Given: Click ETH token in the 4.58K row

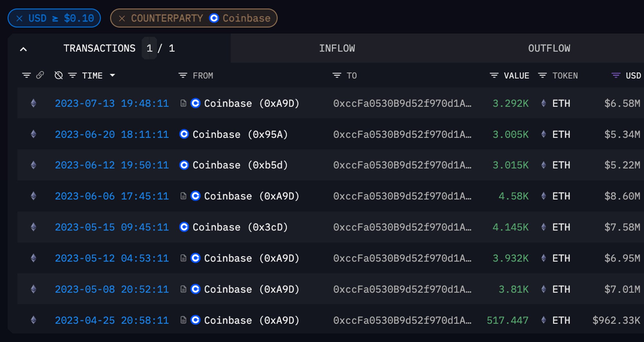Looking at the screenshot, I should click(561, 196).
